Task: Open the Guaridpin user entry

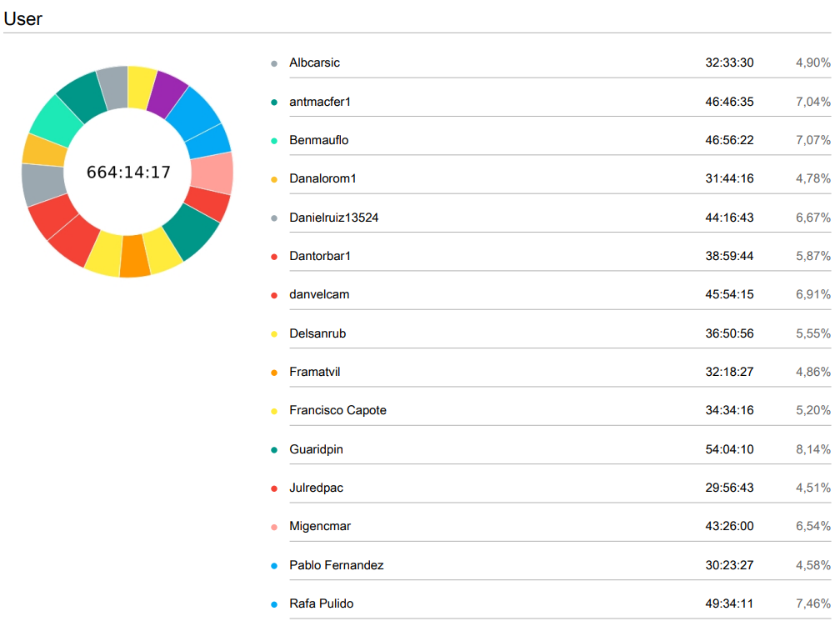Action: (316, 449)
